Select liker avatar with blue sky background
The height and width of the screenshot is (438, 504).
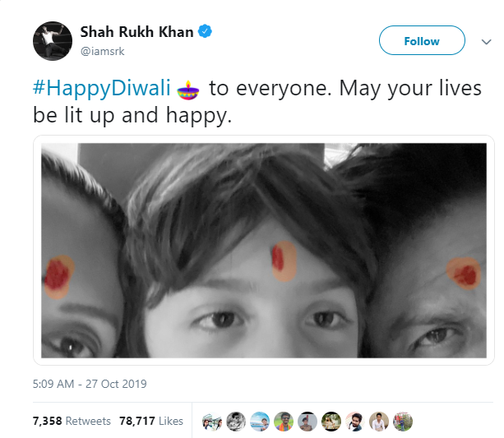click(260, 422)
